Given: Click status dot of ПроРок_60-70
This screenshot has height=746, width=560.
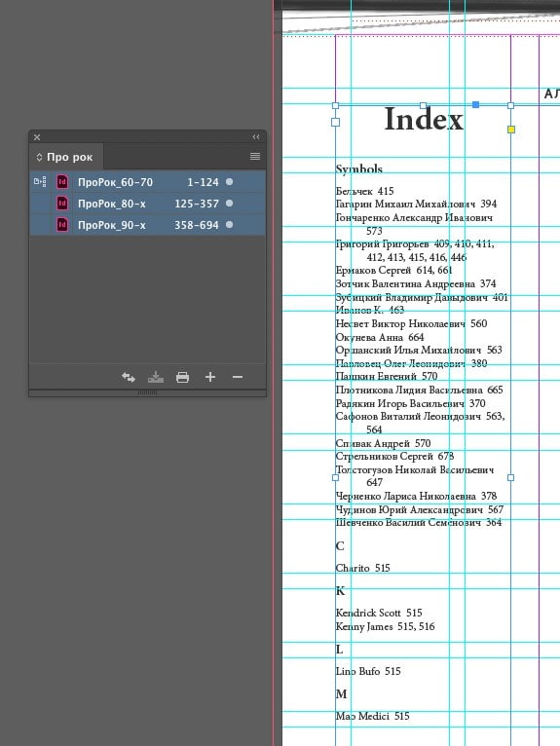Looking at the screenshot, I should click(x=229, y=182).
